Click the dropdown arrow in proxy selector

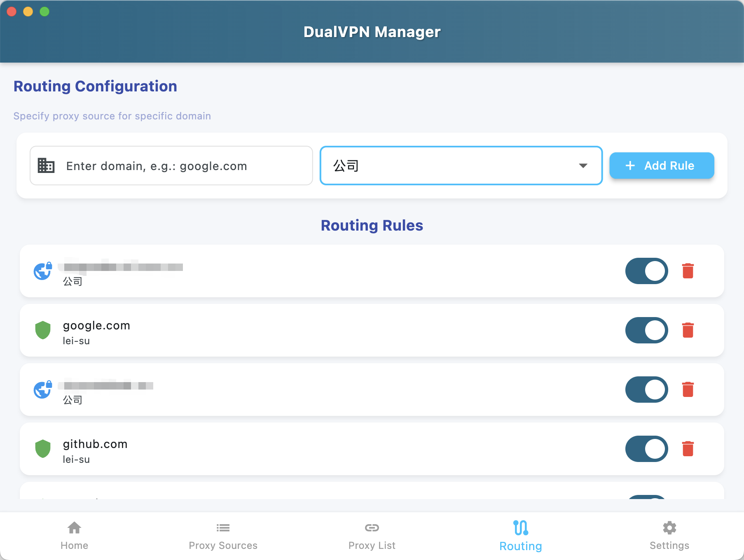(x=583, y=166)
